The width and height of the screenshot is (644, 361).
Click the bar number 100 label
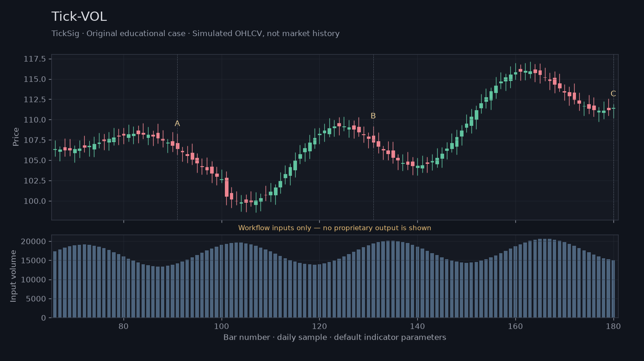222,325
